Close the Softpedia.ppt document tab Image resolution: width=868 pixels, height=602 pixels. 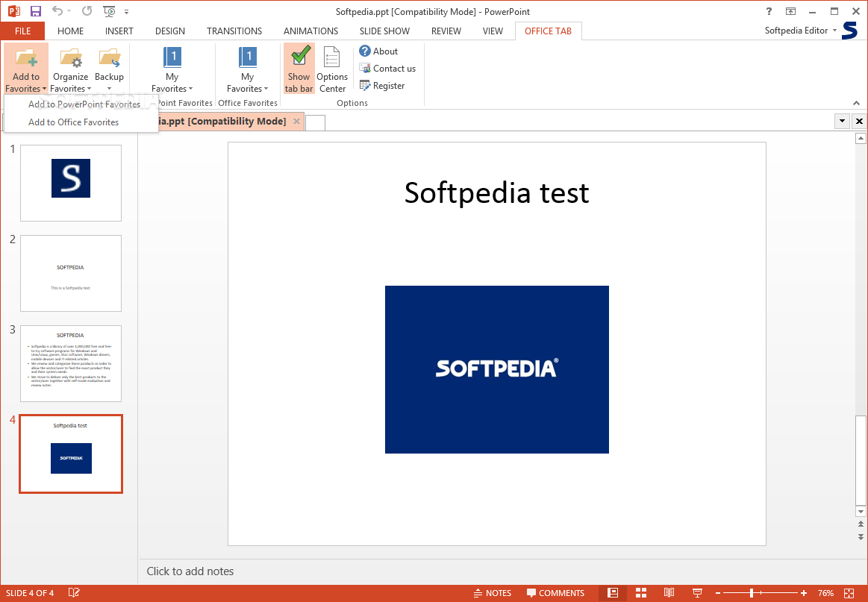point(297,121)
